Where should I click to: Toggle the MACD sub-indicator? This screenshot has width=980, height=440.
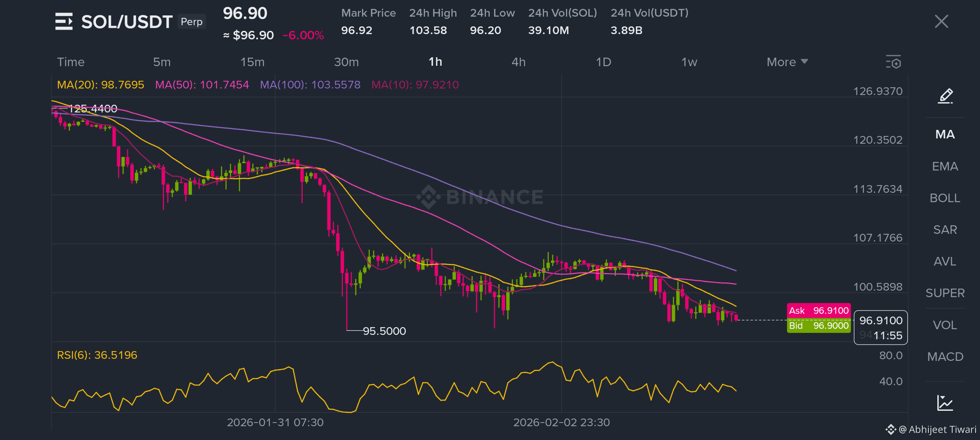[945, 357]
